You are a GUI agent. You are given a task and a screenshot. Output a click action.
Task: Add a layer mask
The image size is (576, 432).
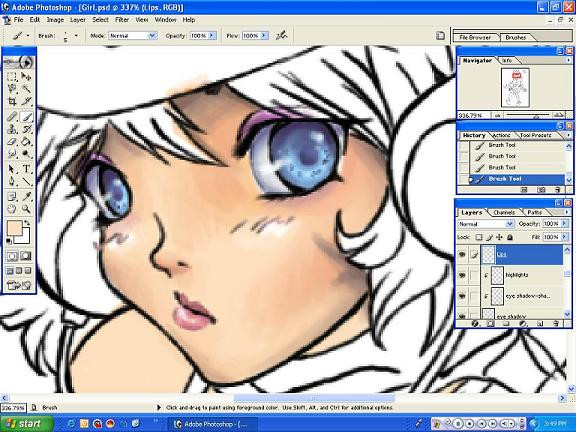click(x=490, y=324)
